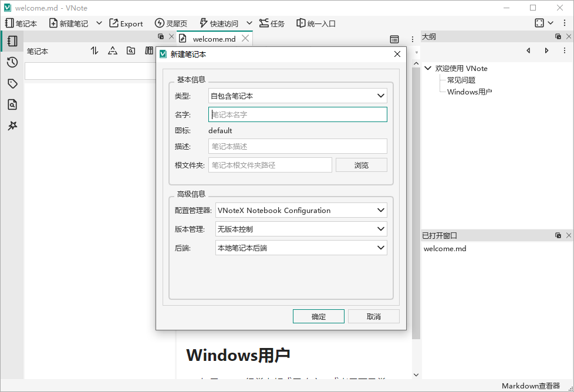Viewport: 574px width, 392px height.
Task: Click the sort notes icon above the notebook list
Action: 94,51
